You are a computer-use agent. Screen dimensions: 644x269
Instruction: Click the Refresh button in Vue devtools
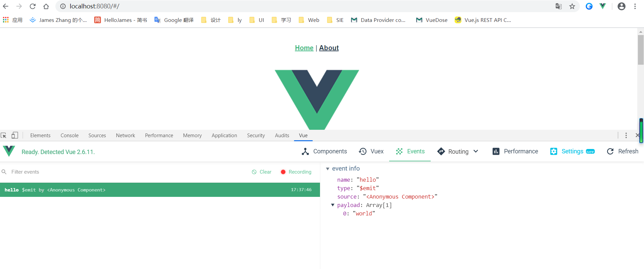[x=622, y=151]
